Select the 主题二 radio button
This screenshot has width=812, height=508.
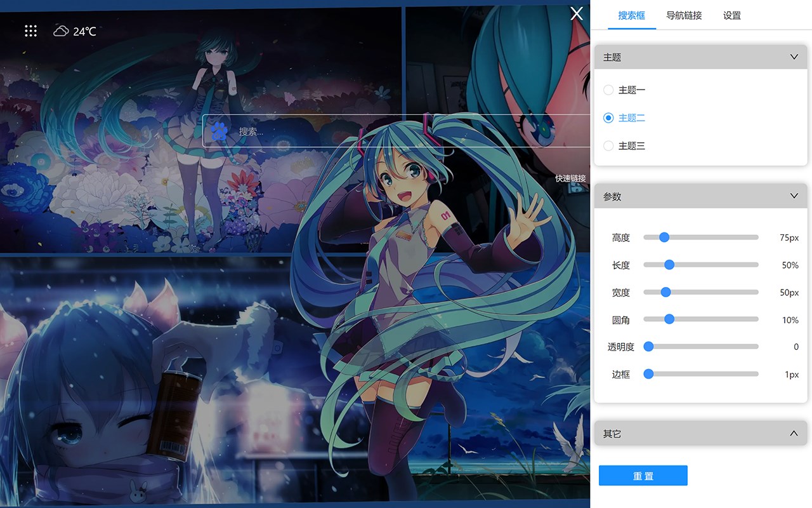[x=608, y=118]
